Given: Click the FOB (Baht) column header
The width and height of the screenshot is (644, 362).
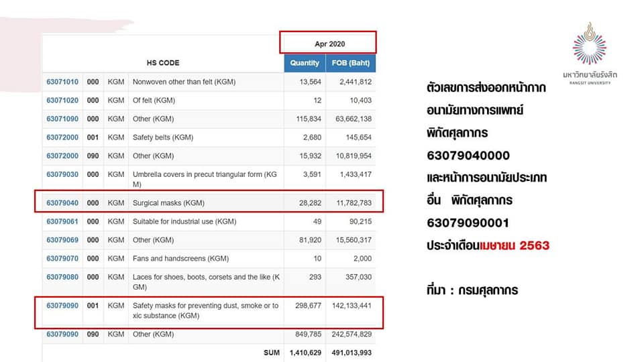Looking at the screenshot, I should [x=350, y=63].
